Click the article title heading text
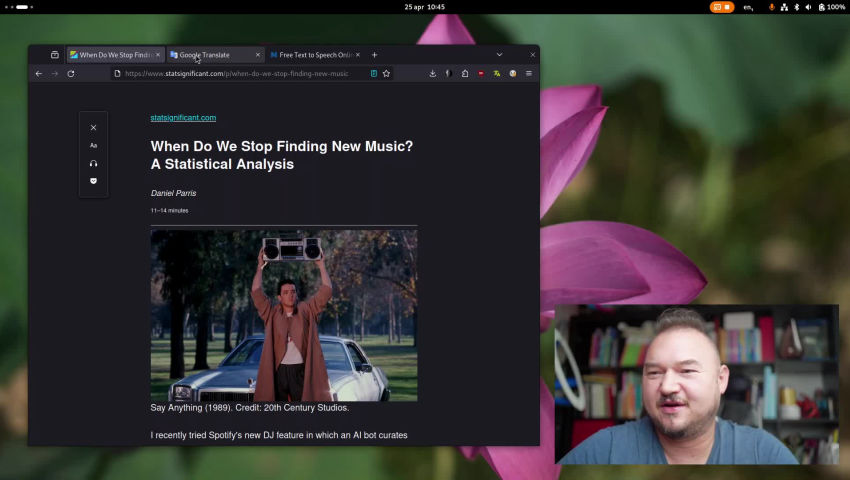 [282, 155]
